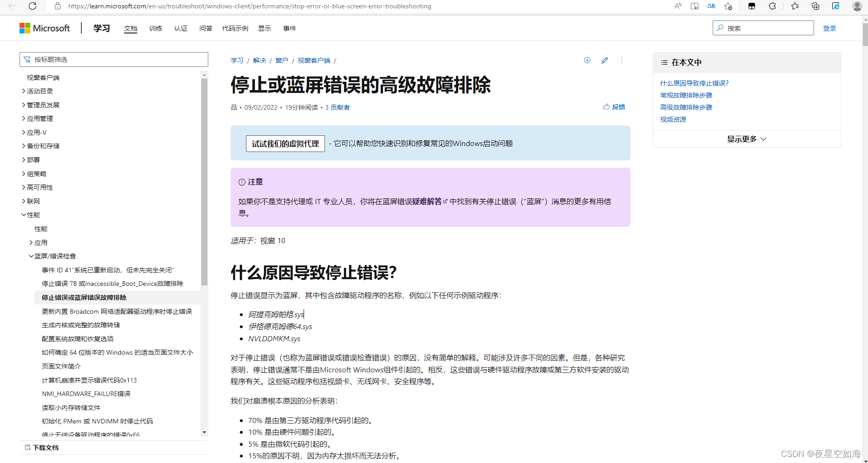Open the browser extensions puzzle icon

tap(772, 7)
